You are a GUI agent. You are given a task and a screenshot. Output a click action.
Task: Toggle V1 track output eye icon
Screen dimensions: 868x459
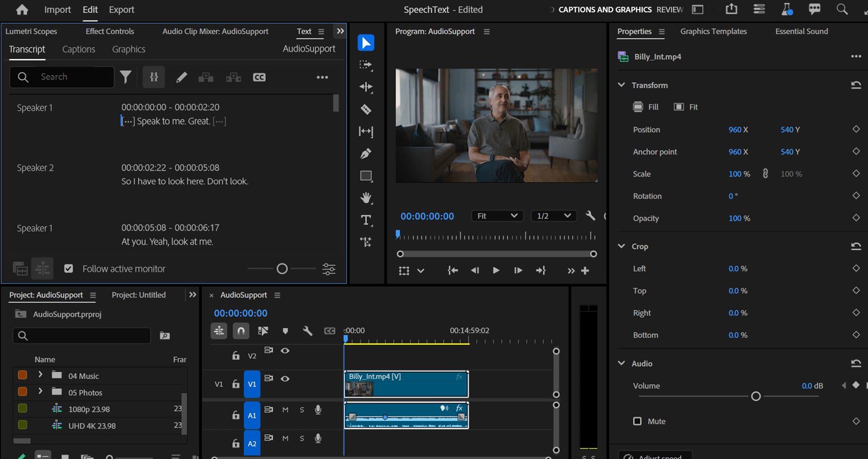pyautogui.click(x=285, y=379)
